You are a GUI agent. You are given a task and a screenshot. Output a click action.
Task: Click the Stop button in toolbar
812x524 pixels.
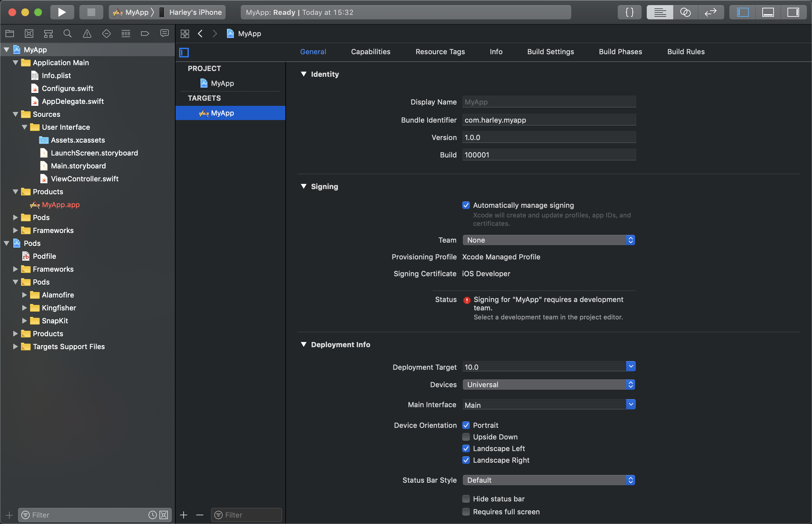[91, 12]
